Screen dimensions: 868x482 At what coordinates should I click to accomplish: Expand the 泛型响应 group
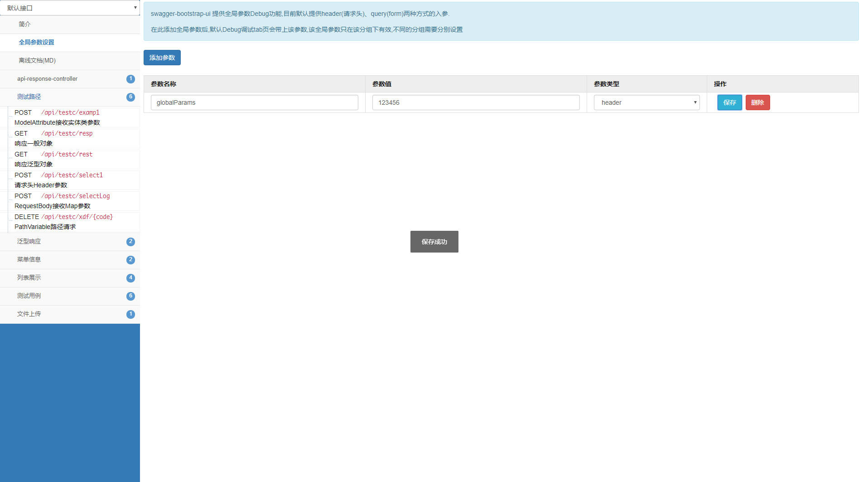[70, 242]
